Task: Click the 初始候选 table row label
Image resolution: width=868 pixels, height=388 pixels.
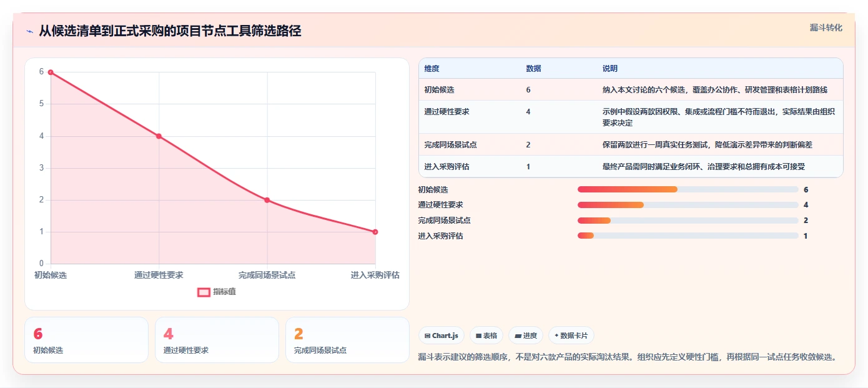Action: click(440, 90)
